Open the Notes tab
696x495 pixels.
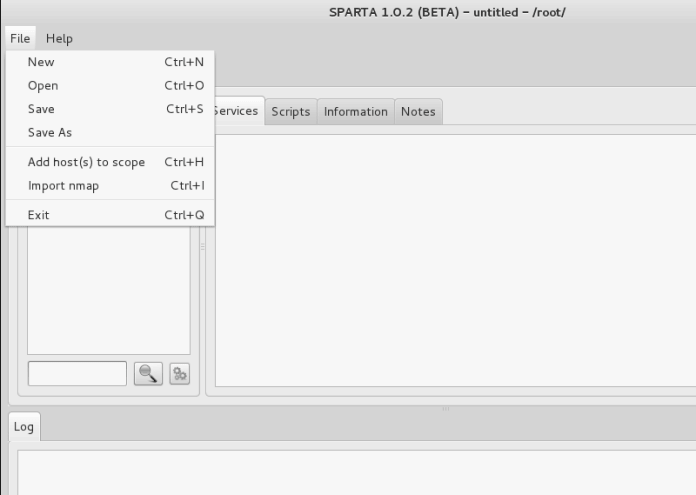click(418, 111)
